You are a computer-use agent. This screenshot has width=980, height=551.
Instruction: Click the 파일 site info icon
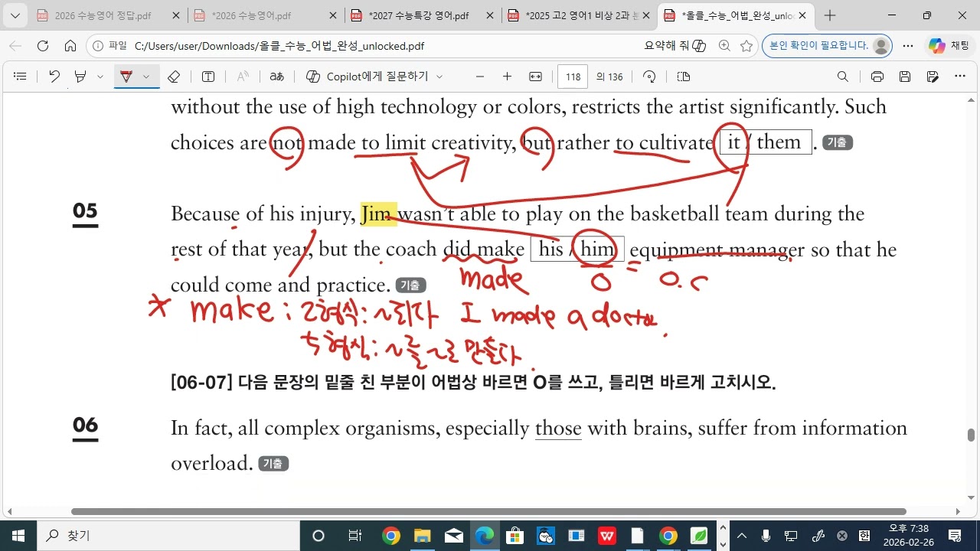[x=109, y=46]
